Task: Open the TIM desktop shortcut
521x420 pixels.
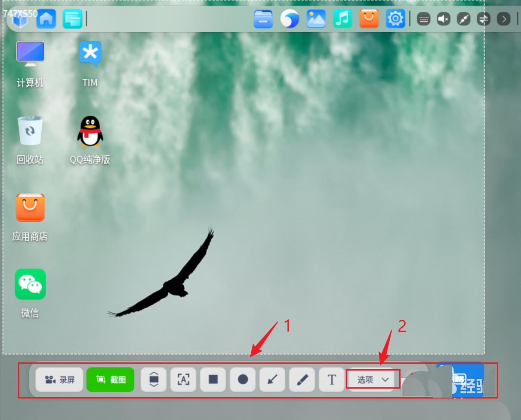Action: (90, 64)
